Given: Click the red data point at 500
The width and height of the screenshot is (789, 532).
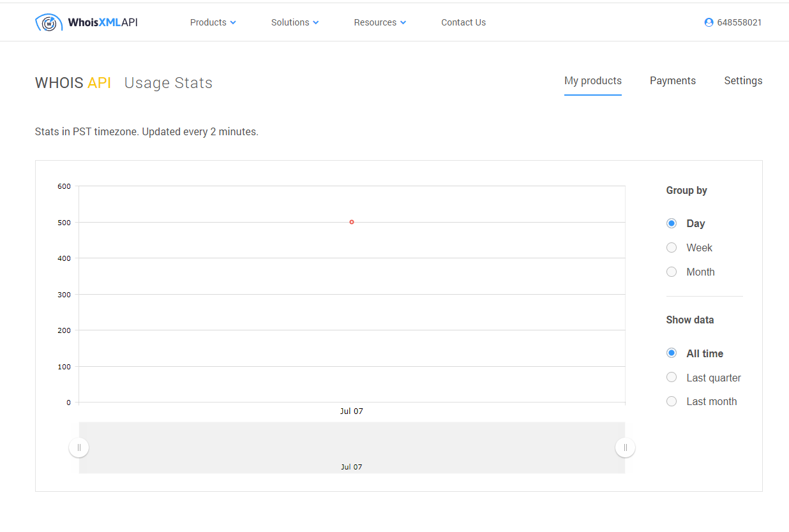Looking at the screenshot, I should (x=352, y=222).
